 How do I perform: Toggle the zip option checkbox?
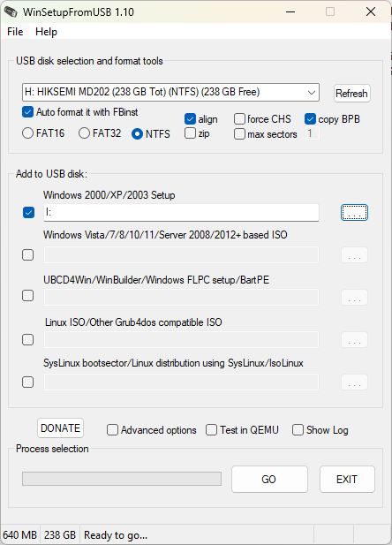coord(190,133)
